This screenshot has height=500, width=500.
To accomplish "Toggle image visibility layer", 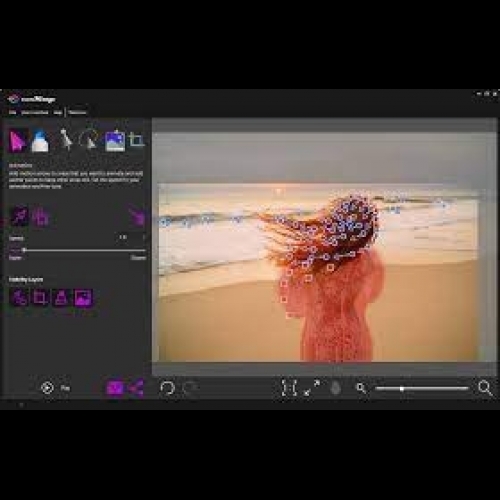I will [83, 297].
